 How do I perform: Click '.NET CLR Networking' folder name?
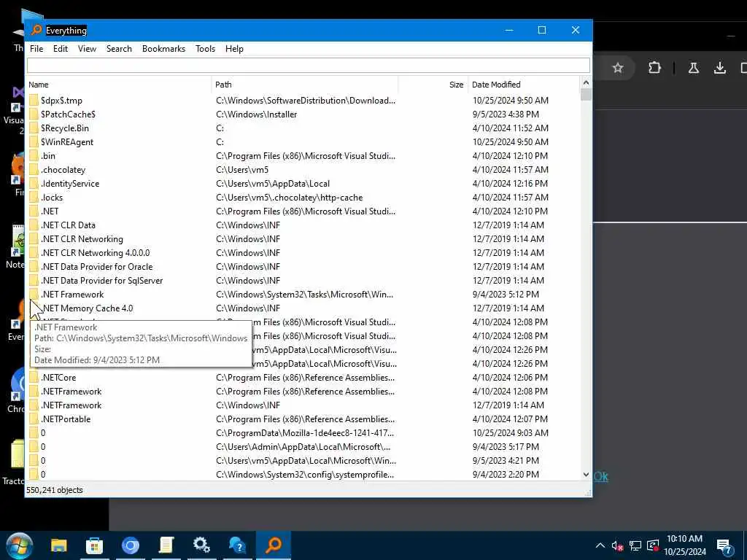click(x=82, y=239)
